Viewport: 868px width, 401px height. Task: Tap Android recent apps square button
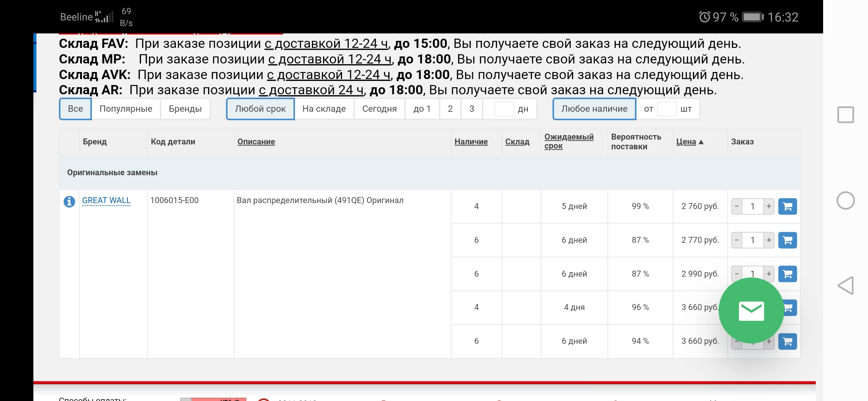point(846,115)
